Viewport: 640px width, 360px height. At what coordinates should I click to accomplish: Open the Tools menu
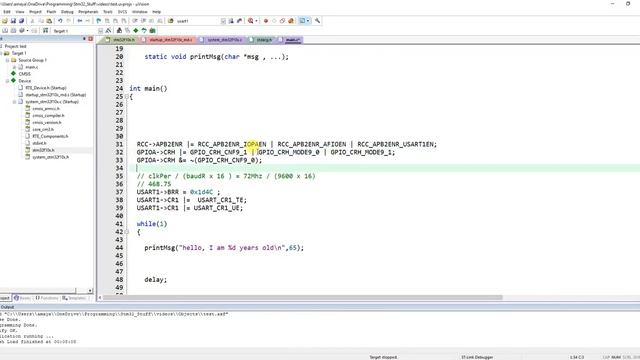pos(107,12)
